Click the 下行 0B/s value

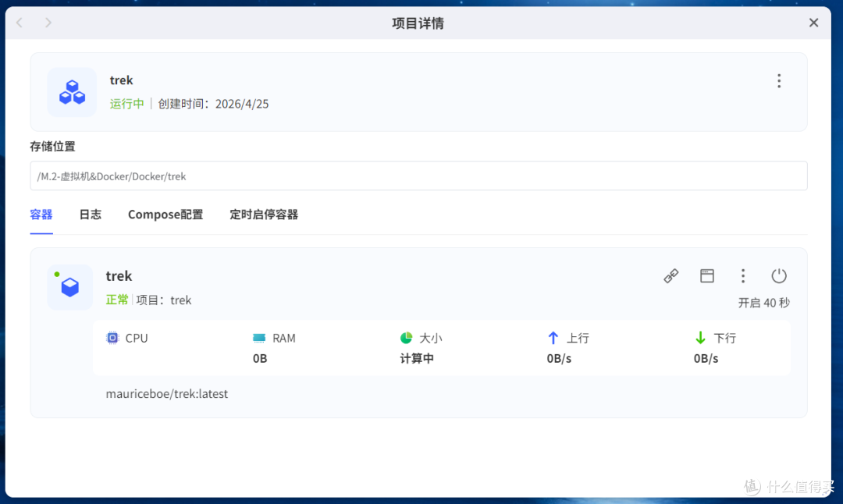point(706,358)
